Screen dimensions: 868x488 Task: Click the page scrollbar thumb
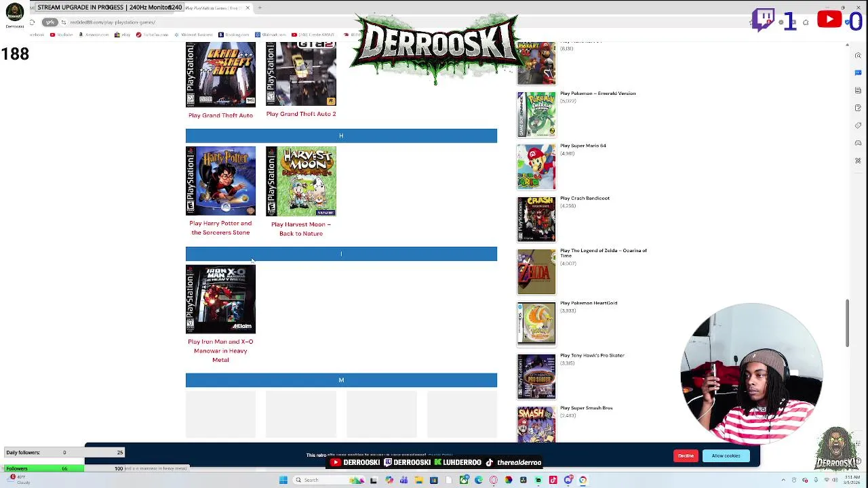coord(847,324)
